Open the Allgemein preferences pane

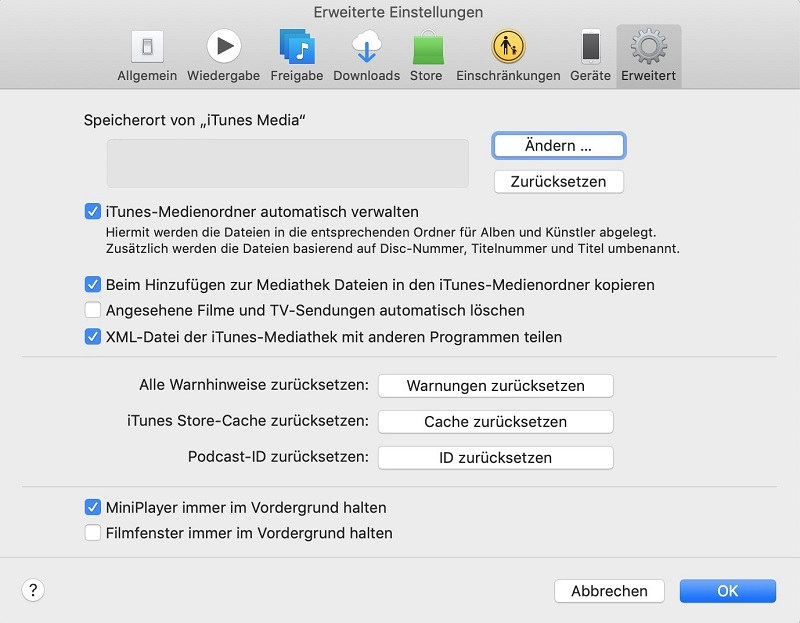coord(147,56)
